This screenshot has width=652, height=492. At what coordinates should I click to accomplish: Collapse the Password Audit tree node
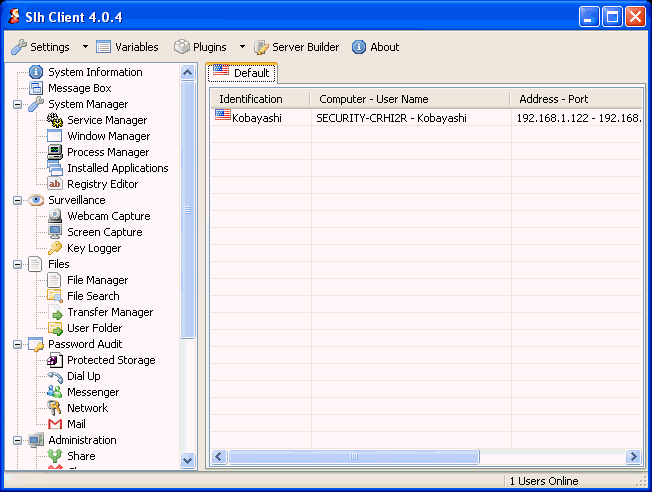click(18, 344)
